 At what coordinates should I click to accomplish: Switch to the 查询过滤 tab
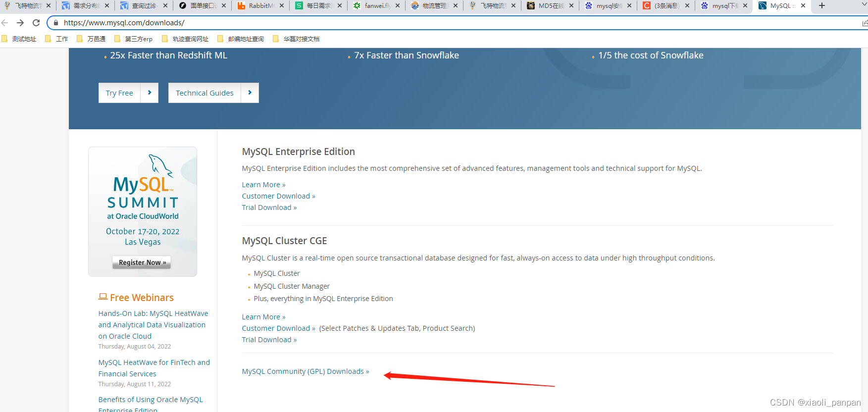point(144,5)
